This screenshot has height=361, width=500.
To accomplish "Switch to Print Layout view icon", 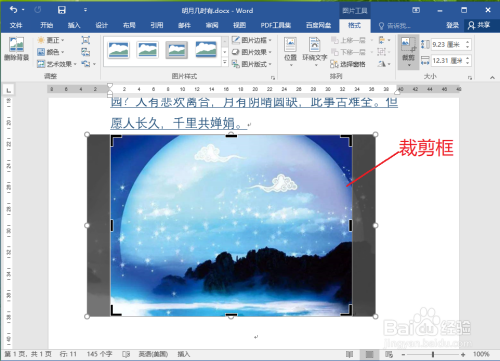I will 369,354.
